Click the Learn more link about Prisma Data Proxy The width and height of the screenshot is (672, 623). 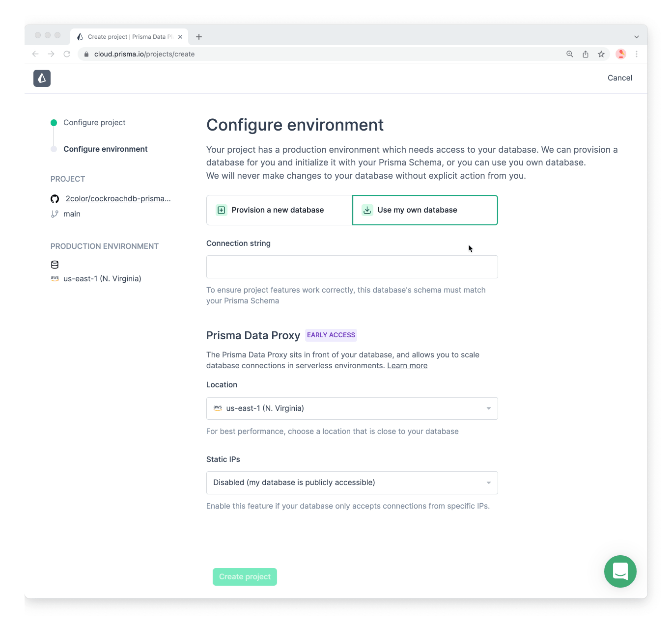coord(407,365)
